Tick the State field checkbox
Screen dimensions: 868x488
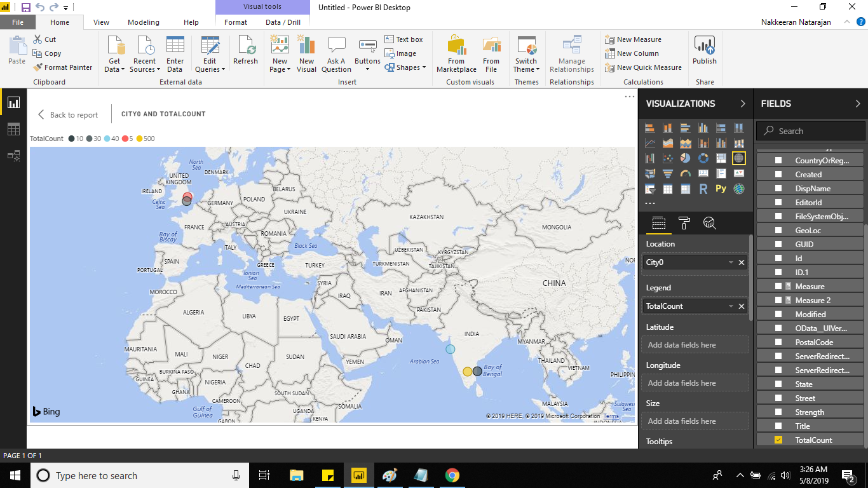778,384
